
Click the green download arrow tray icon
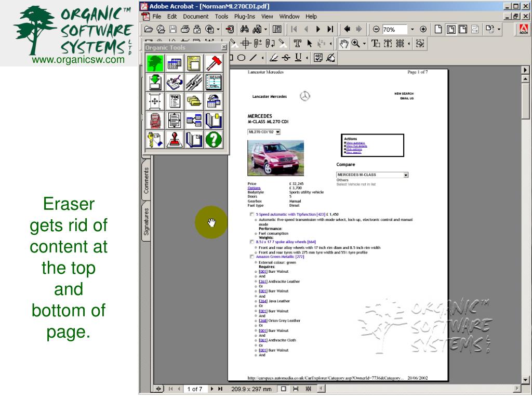[x=155, y=83]
